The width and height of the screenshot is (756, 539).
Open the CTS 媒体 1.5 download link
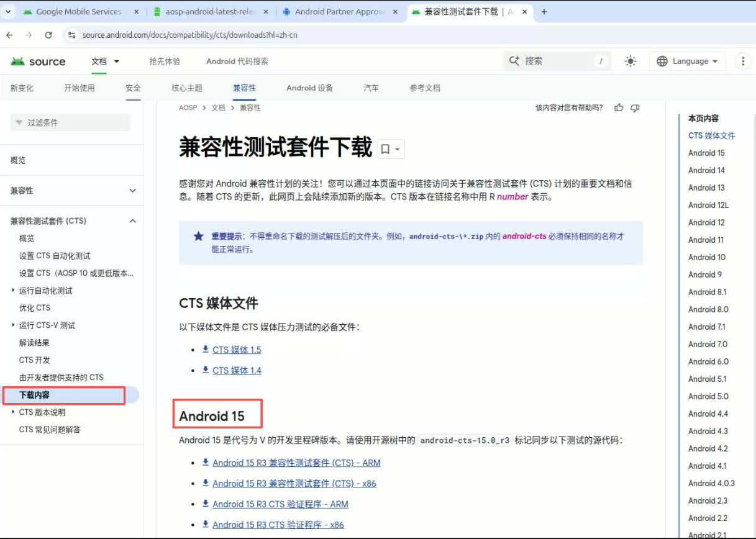coord(237,350)
